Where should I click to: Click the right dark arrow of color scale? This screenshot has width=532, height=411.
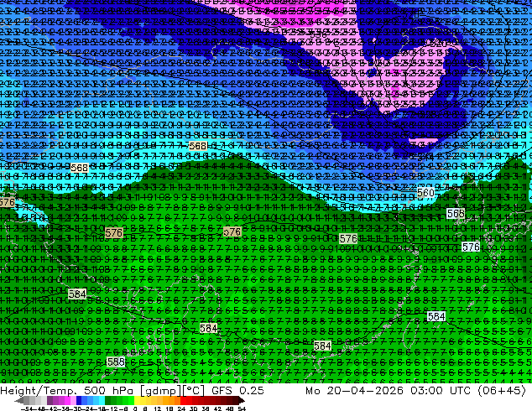coord(242,400)
